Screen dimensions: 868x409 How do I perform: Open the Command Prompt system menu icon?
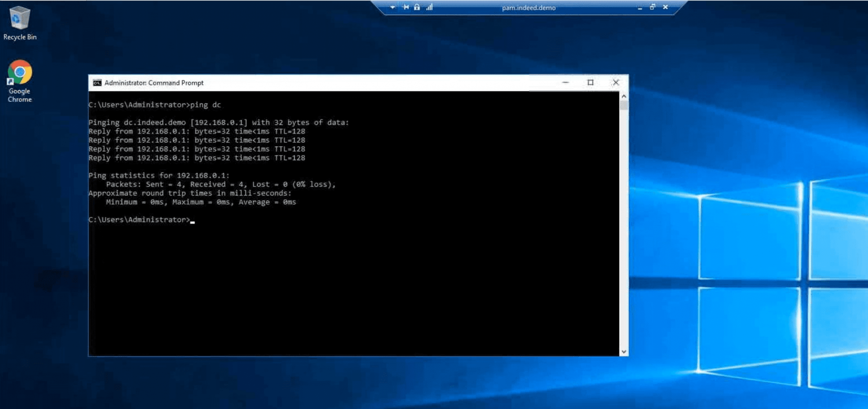click(x=97, y=83)
